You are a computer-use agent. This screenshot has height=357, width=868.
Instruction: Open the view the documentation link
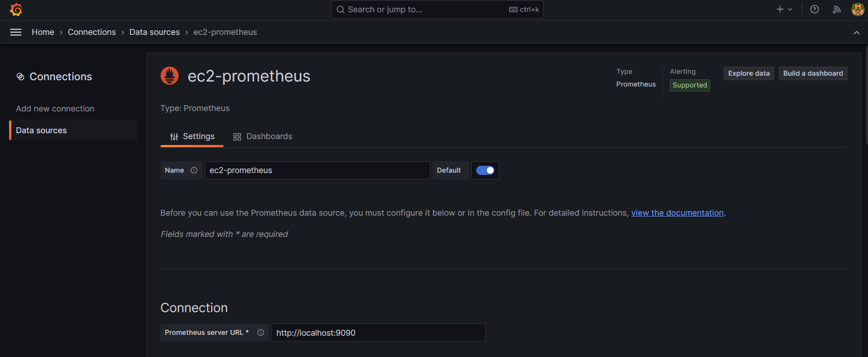coord(677,213)
